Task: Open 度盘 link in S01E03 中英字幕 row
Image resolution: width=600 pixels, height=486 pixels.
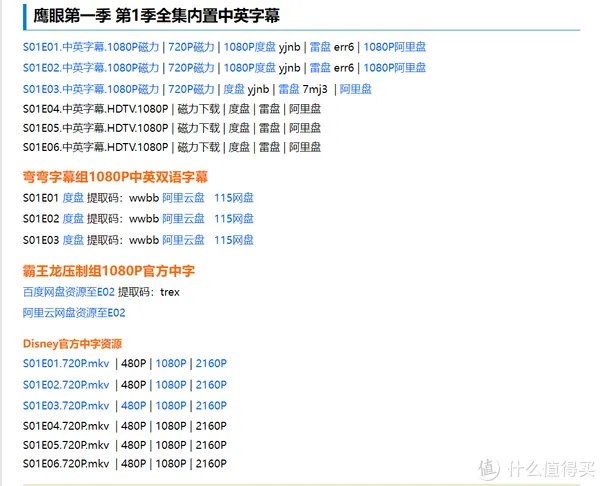Action: tap(234, 89)
